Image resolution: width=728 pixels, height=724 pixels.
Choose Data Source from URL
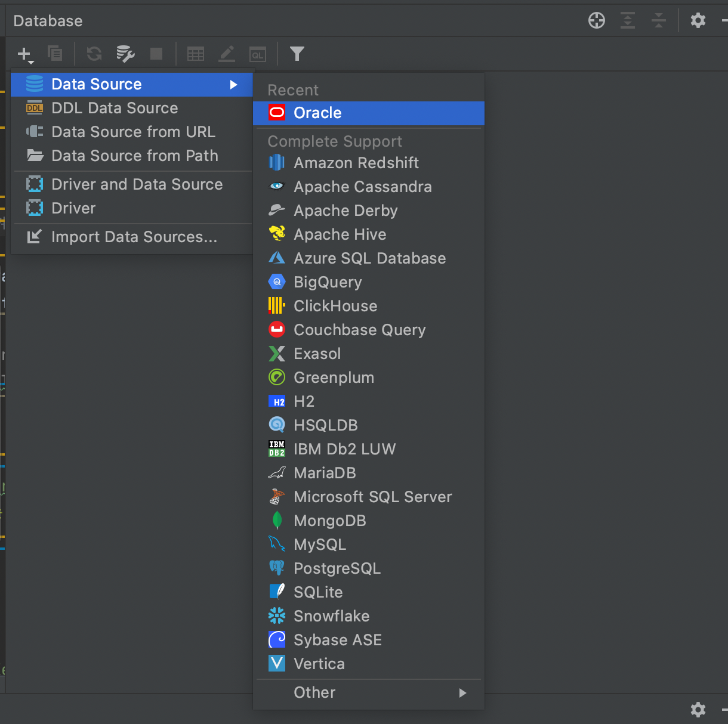pos(132,132)
